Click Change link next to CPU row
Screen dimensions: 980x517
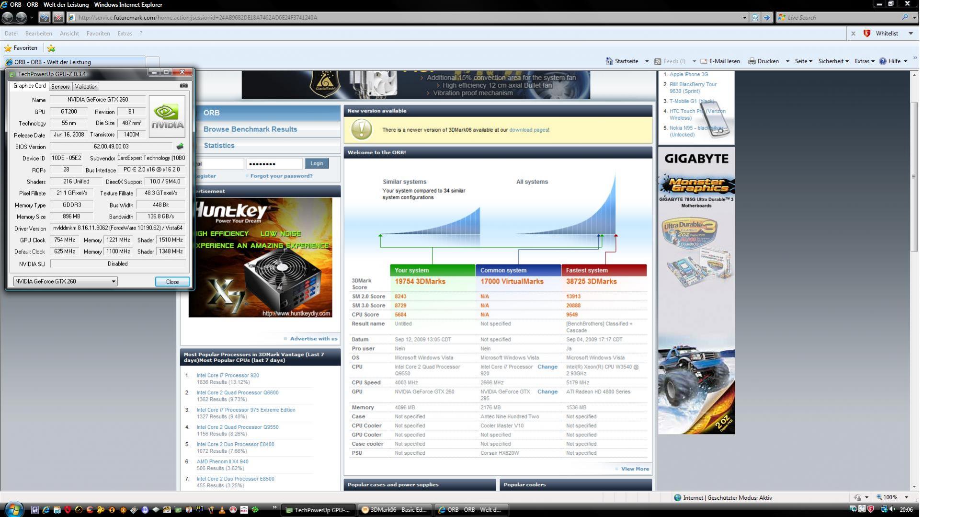pos(547,367)
